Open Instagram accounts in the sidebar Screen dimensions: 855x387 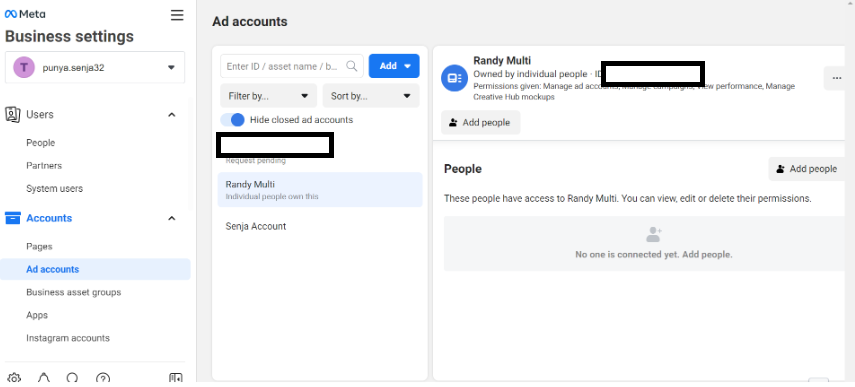(68, 338)
